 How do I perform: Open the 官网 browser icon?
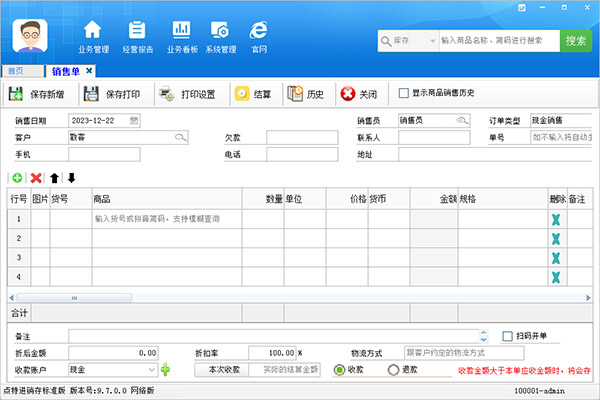click(x=259, y=34)
